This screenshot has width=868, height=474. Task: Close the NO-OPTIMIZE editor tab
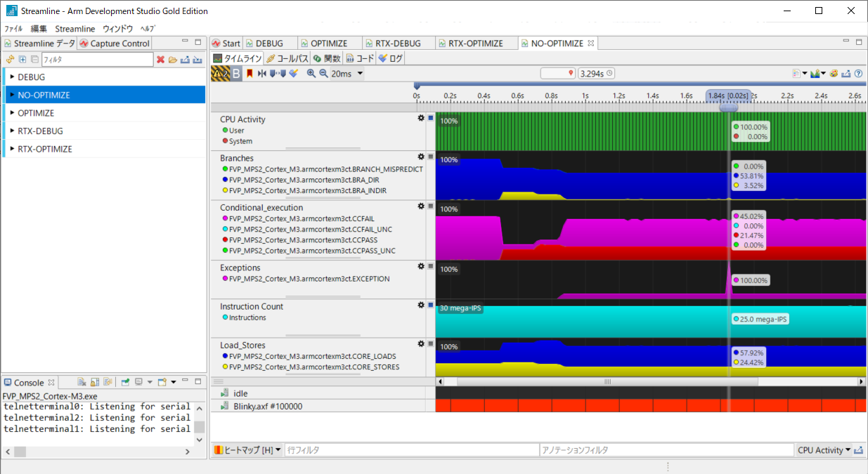click(591, 43)
